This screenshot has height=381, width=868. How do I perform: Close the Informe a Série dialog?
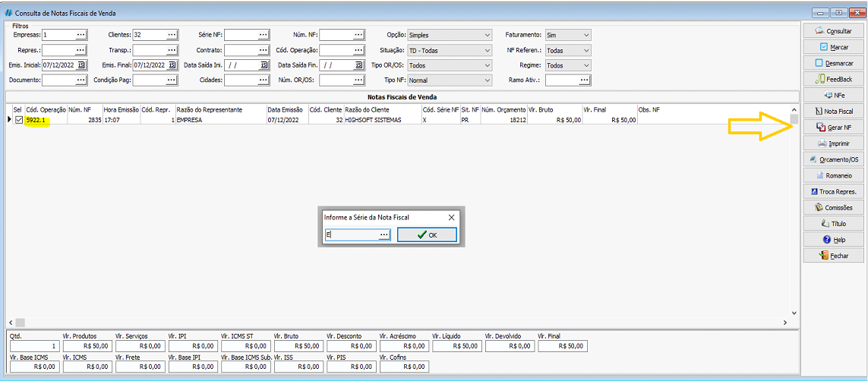click(451, 217)
